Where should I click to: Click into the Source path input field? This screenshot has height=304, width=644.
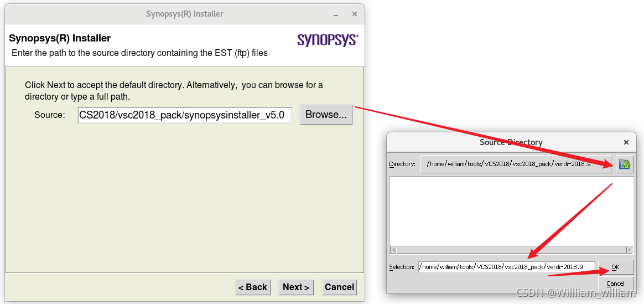(185, 115)
